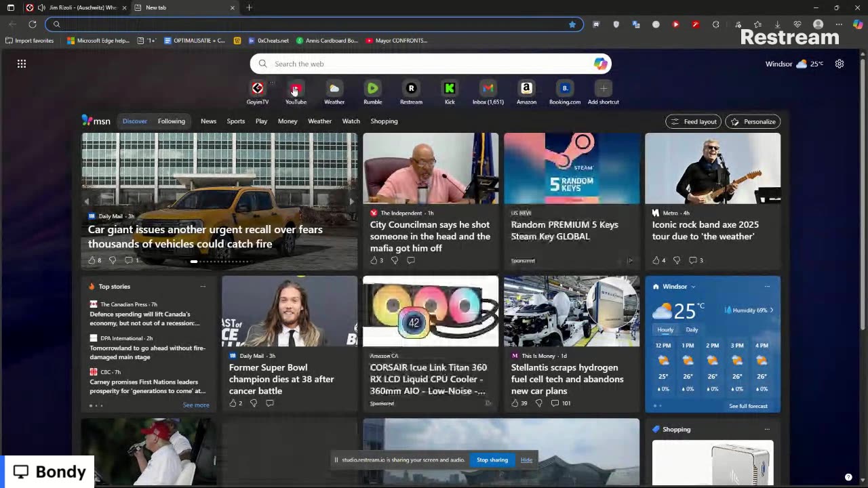This screenshot has width=868, height=488.
Task: Open the Play section
Action: click(261, 121)
